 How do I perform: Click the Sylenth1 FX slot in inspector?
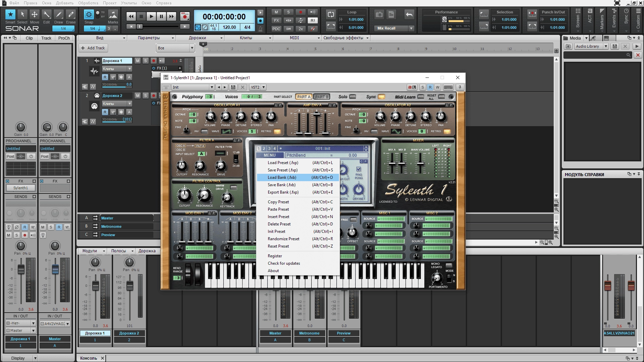click(x=20, y=188)
